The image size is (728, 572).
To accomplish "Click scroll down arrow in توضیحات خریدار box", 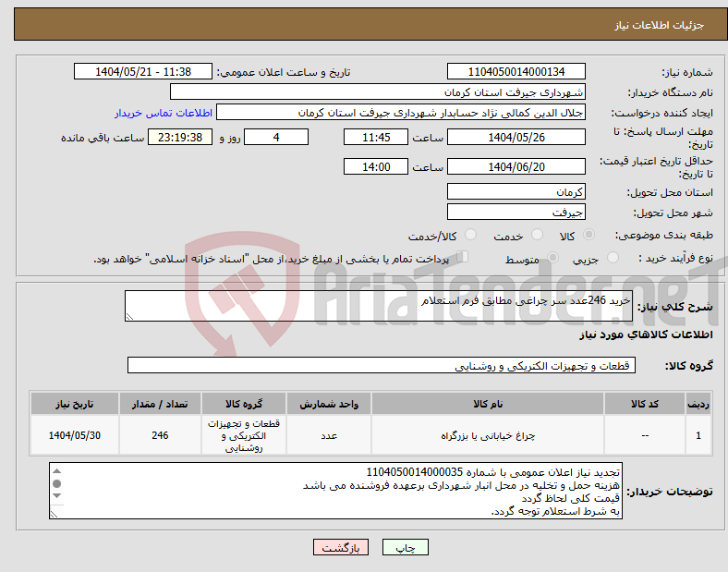I will [x=56, y=495].
